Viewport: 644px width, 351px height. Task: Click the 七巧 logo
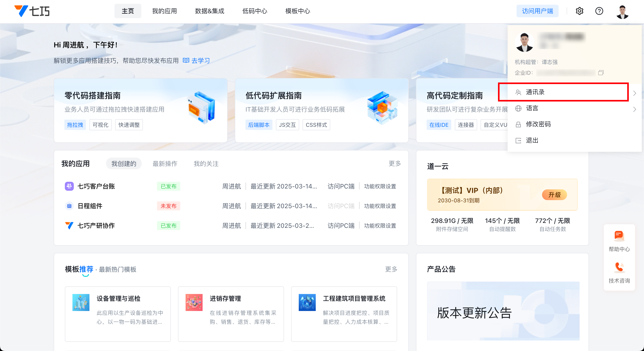(32, 11)
